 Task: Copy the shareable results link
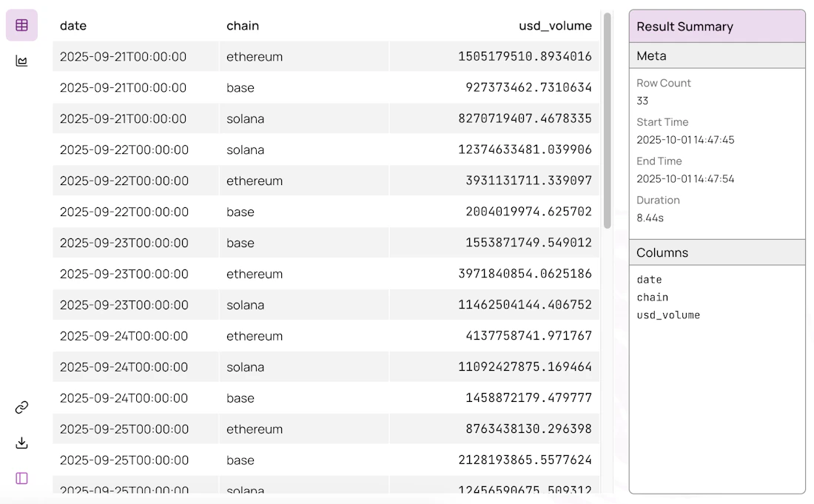coord(21,406)
